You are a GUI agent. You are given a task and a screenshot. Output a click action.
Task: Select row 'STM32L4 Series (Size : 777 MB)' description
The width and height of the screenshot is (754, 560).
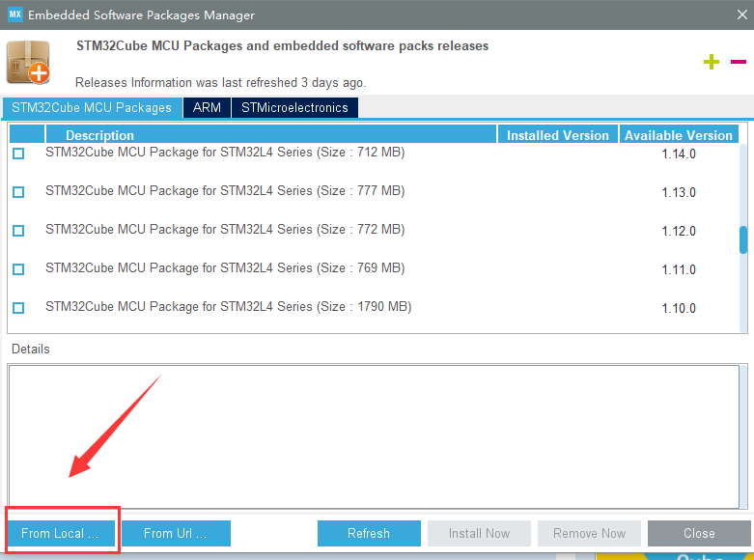tap(225, 191)
